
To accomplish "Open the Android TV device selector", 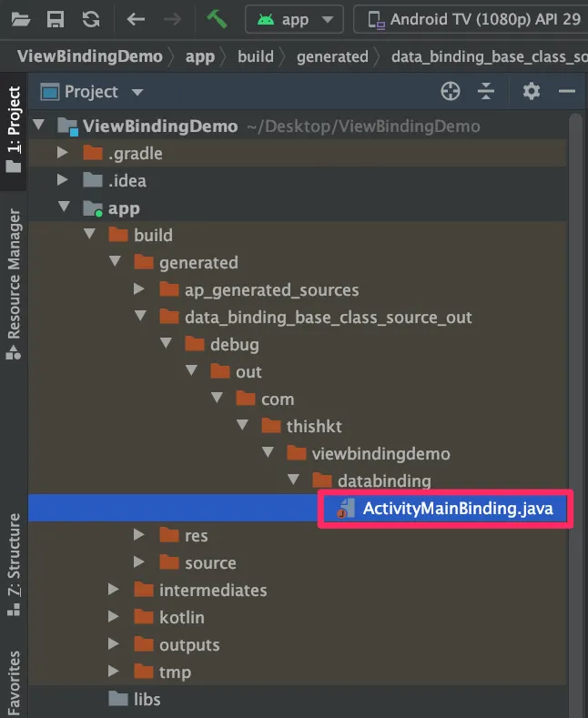I will click(x=471, y=19).
